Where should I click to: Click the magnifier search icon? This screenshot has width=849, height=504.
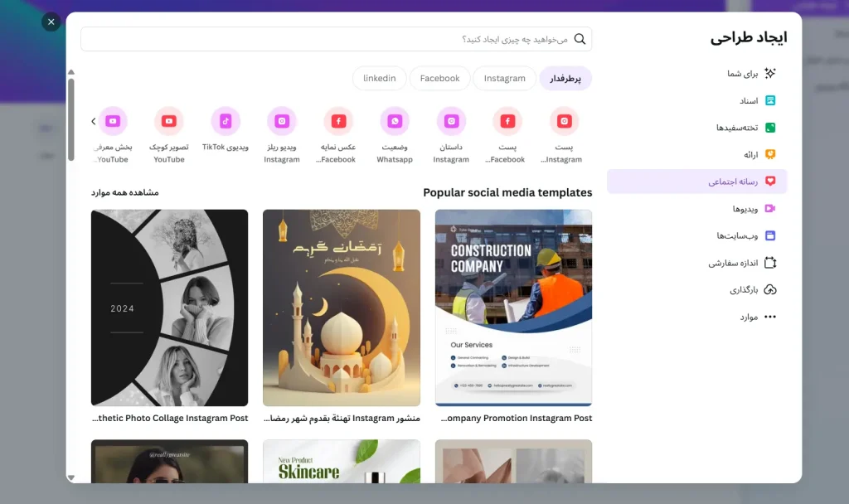[580, 39]
